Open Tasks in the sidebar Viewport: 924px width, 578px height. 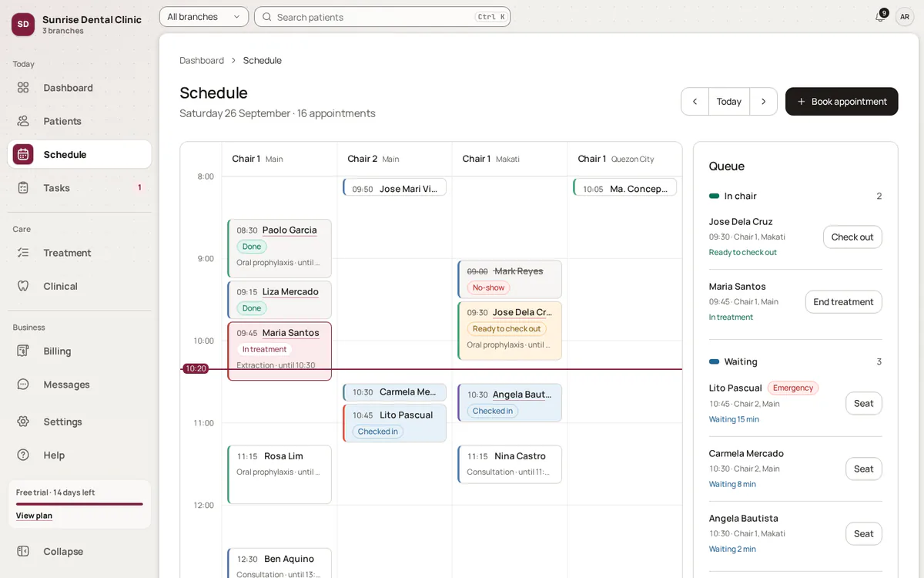coord(79,188)
